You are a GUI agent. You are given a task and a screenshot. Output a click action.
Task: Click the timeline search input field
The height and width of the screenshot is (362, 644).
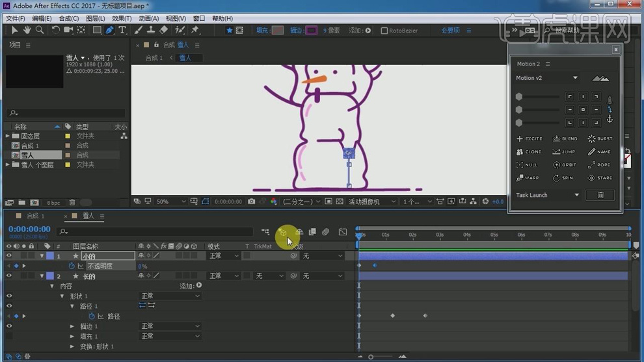(x=156, y=231)
